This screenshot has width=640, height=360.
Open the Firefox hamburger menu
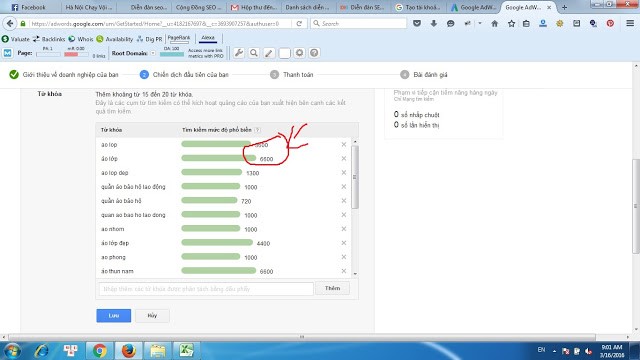click(630, 24)
